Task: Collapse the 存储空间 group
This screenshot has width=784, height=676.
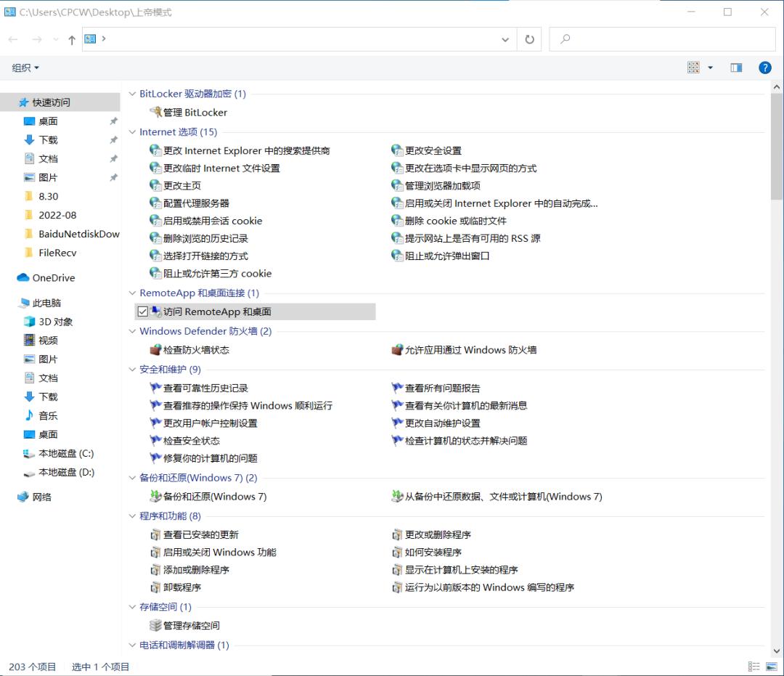Action: [x=132, y=606]
